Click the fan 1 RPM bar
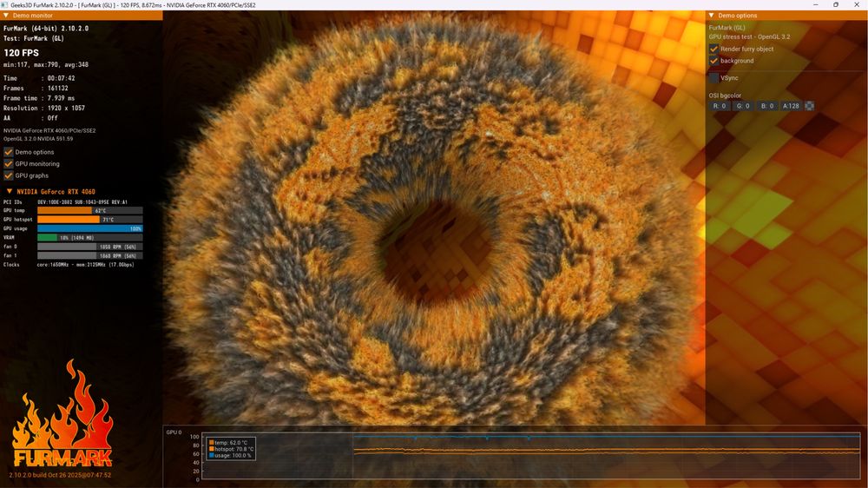This screenshot has height=488, width=868. click(x=89, y=256)
